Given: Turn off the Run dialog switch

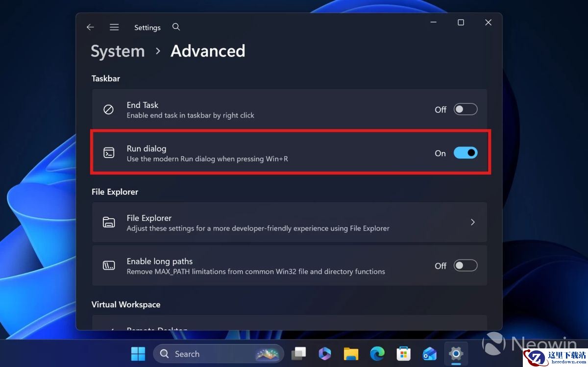Looking at the screenshot, I should pyautogui.click(x=465, y=153).
